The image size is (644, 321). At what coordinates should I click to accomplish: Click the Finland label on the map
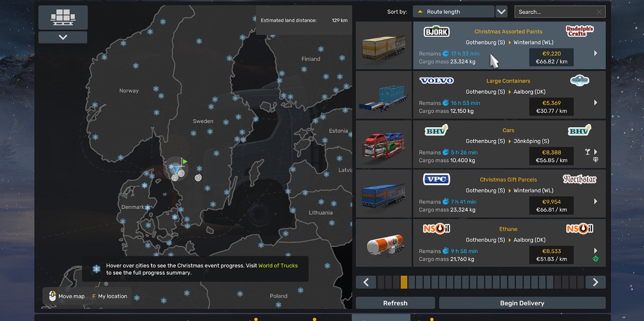coord(311,59)
